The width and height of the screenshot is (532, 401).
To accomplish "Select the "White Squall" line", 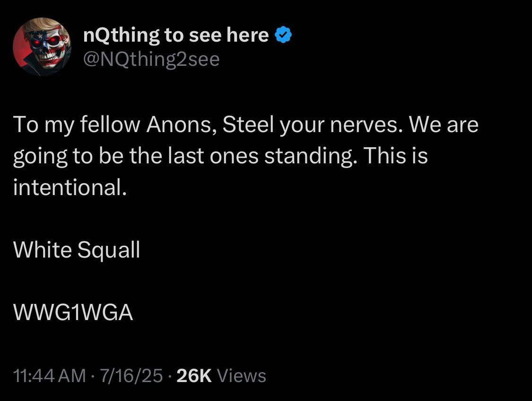I will (77, 250).
